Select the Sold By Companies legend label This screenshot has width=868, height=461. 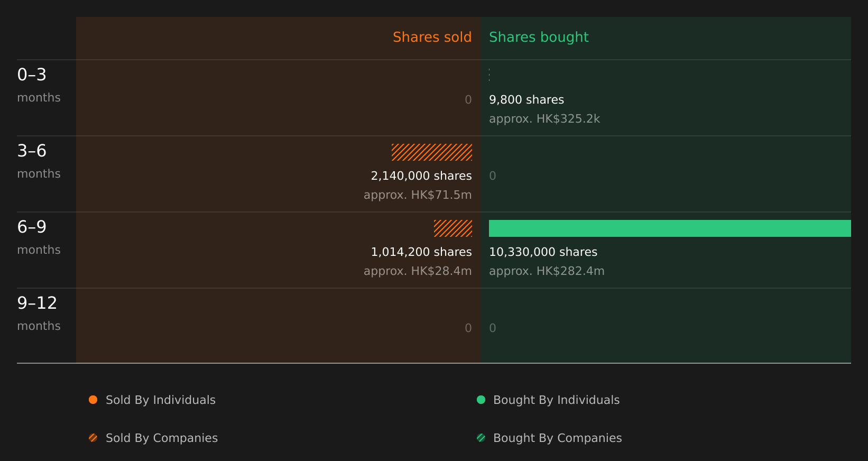coord(162,438)
